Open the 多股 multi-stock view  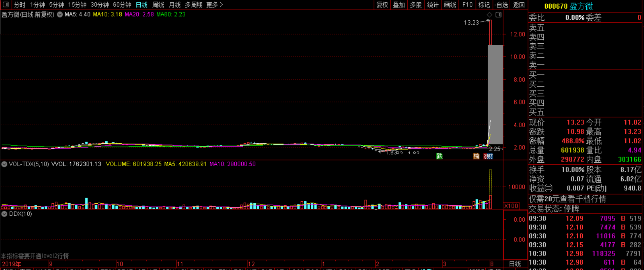[416, 5]
